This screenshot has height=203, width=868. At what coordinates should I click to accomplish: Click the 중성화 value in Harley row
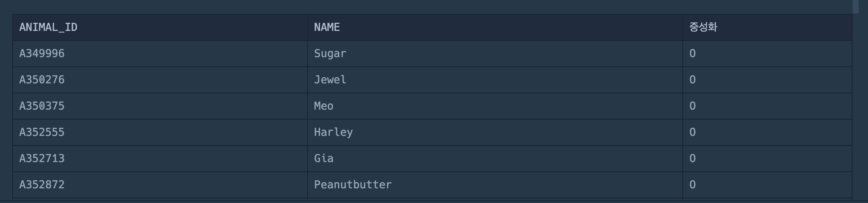(767, 132)
